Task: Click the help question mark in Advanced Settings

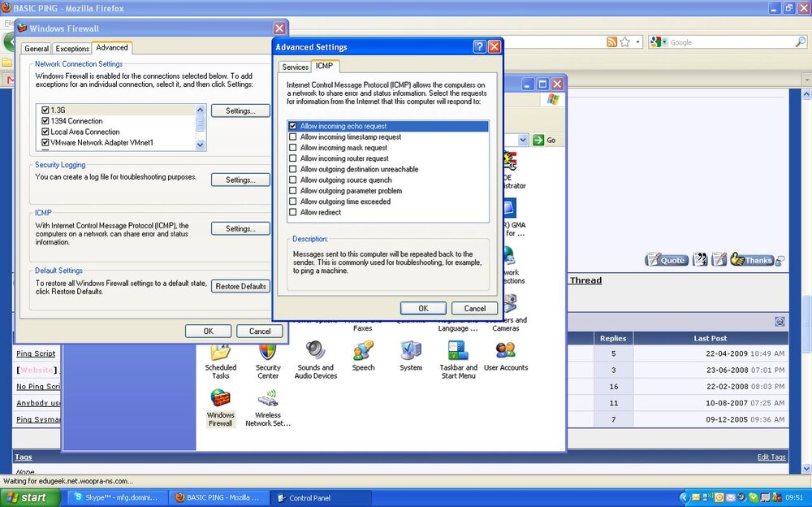Action: (x=480, y=46)
